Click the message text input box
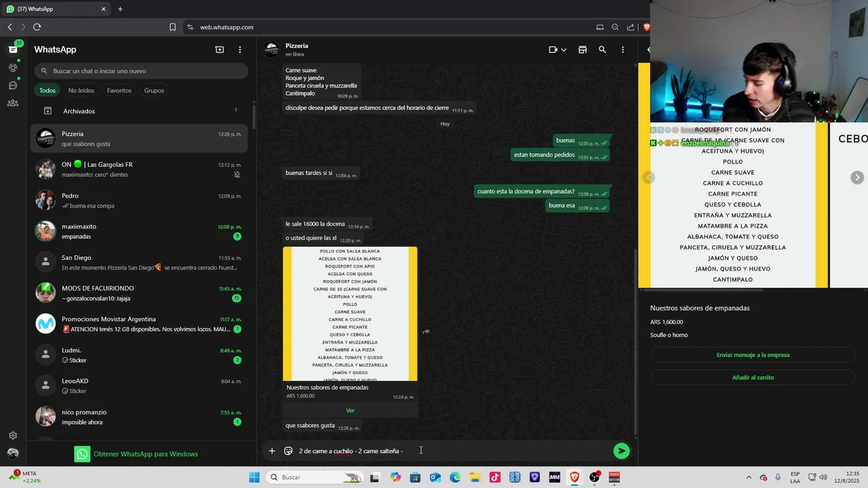This screenshot has width=868, height=488. click(451, 451)
